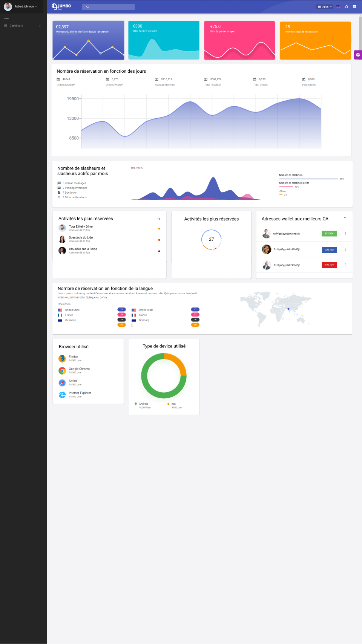
Task: Switch language using the US flag icon
Action: point(338,7)
